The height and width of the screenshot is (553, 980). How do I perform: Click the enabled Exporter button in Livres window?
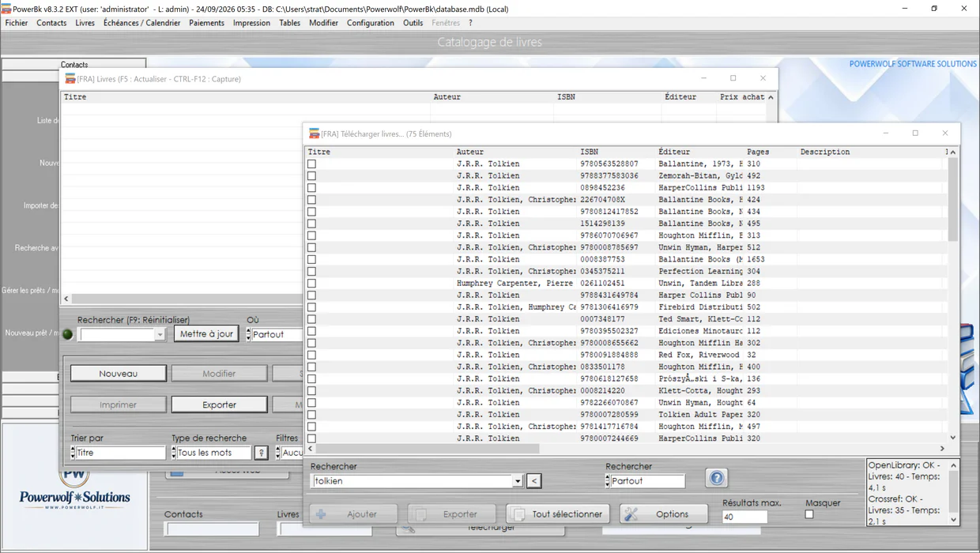[x=219, y=404]
